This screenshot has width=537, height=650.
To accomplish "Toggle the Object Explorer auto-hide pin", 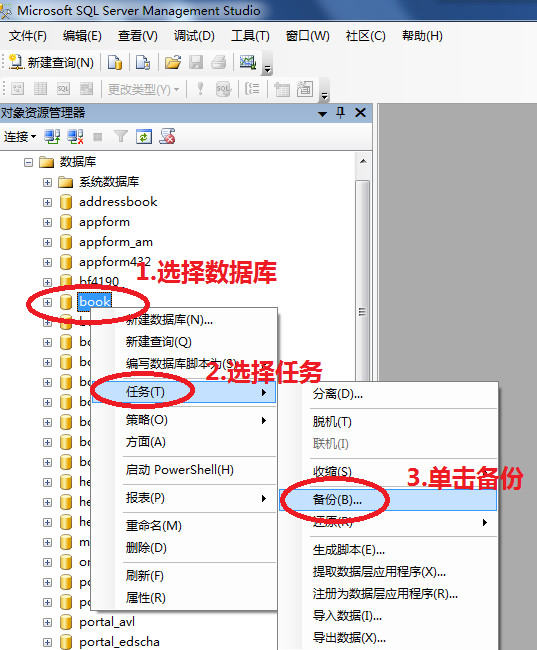I will (x=340, y=113).
